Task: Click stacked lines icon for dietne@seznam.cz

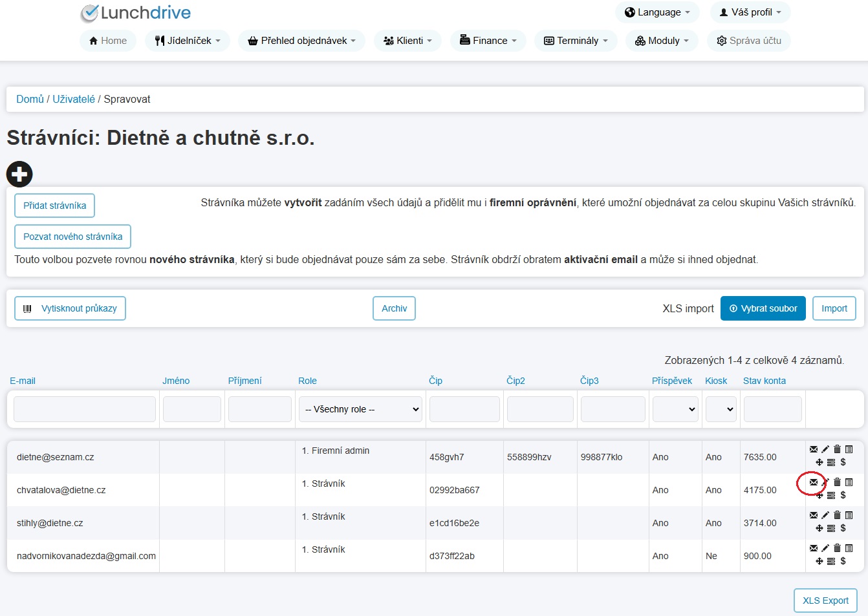Action: pos(831,462)
